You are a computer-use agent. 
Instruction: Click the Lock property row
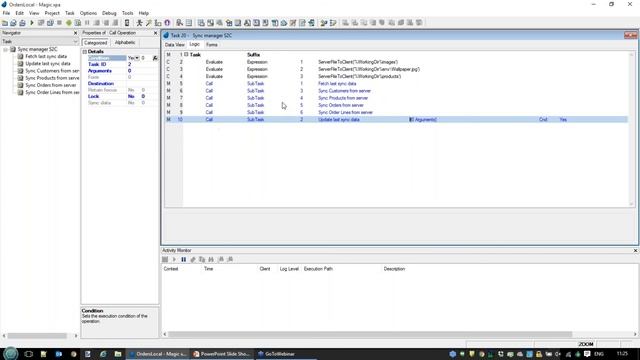(x=120, y=96)
